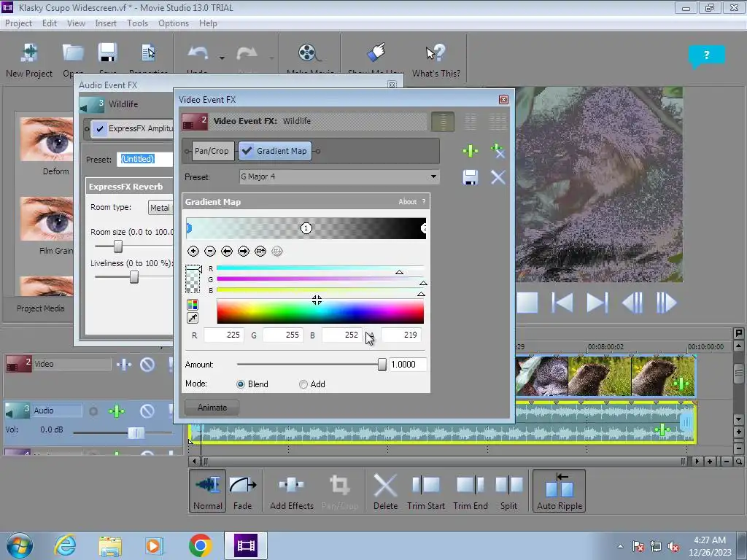Open the Insert menu
The height and width of the screenshot is (560, 747).
click(106, 23)
